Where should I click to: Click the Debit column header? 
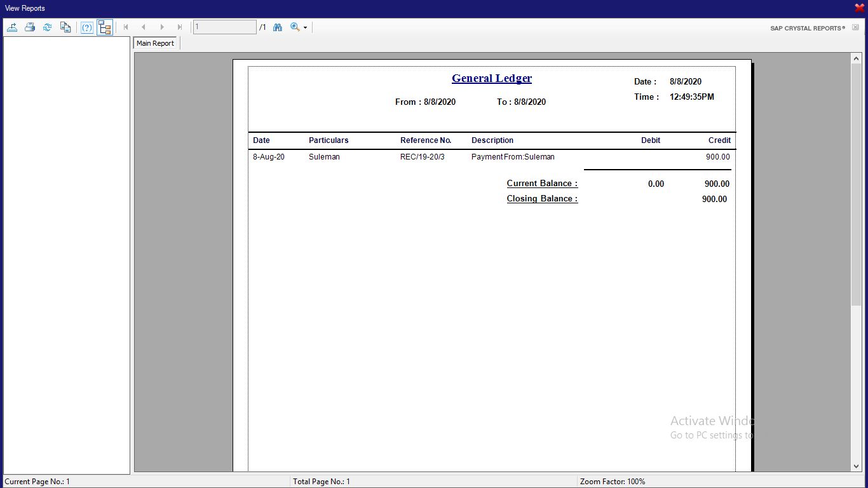pos(651,140)
